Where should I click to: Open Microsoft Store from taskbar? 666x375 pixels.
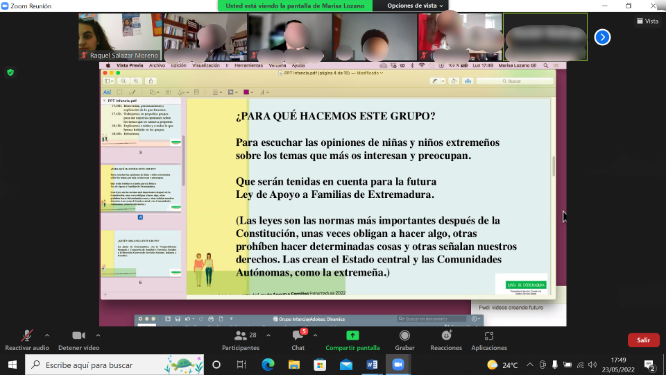320,365
